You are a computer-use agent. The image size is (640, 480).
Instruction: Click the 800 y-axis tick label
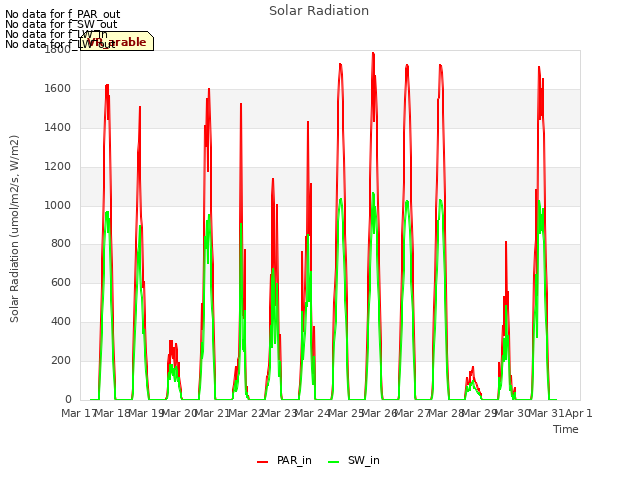click(x=61, y=244)
